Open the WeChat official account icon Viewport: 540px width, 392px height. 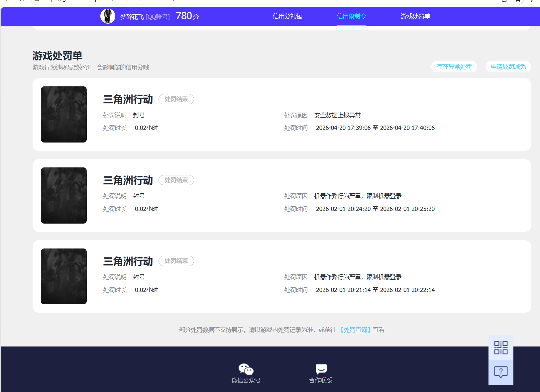[246, 369]
